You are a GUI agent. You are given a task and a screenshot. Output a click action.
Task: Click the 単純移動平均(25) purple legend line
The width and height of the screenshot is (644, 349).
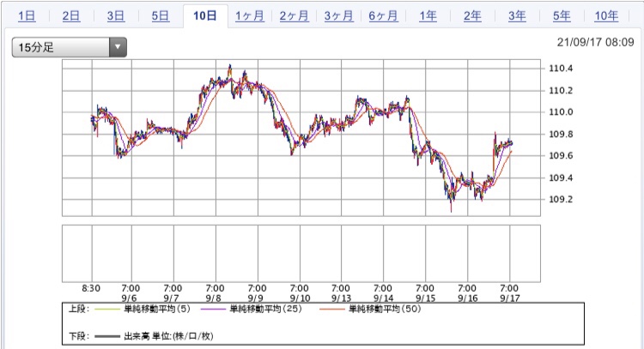(x=214, y=310)
